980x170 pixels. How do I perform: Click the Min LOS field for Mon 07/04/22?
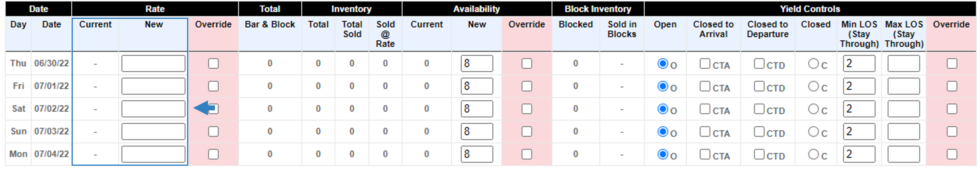point(859,154)
